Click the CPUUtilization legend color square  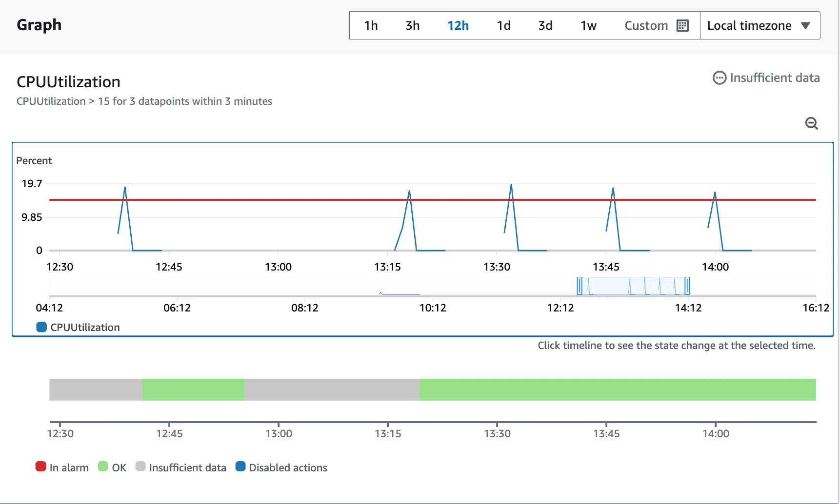point(41,327)
